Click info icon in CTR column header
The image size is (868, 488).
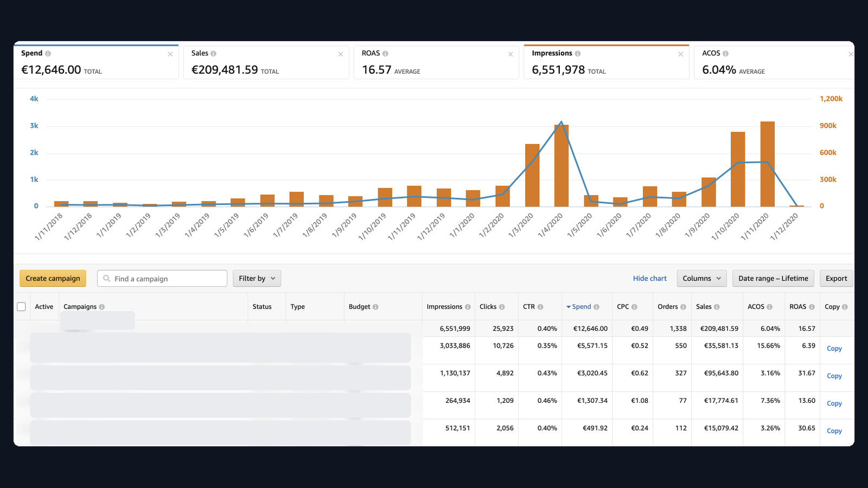click(540, 307)
